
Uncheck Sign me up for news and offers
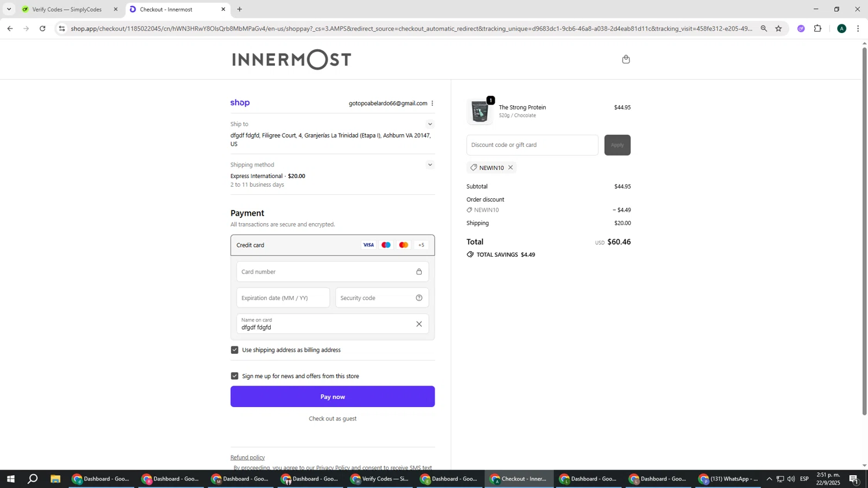coord(234,376)
